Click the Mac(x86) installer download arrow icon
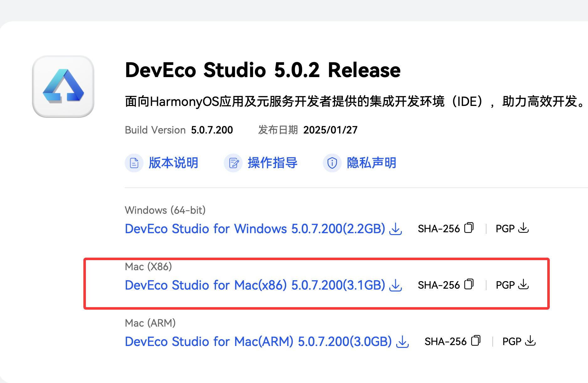The width and height of the screenshot is (588, 383). (x=396, y=285)
